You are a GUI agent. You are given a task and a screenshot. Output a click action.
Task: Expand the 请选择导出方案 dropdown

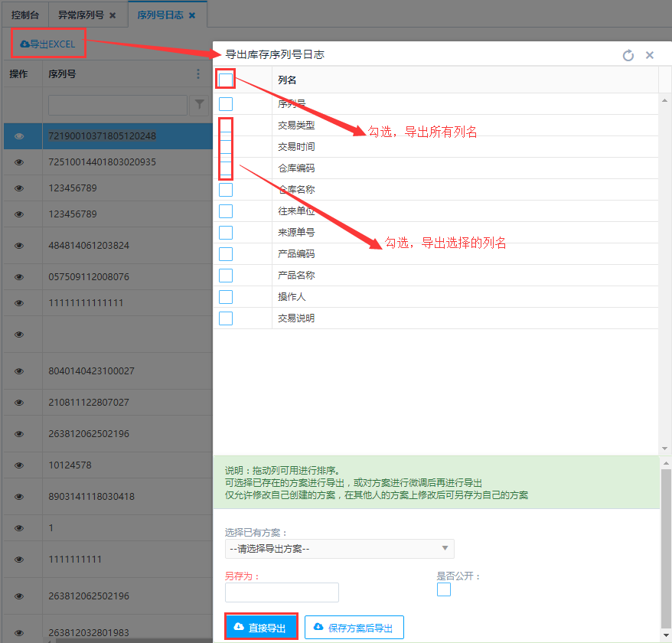(339, 549)
